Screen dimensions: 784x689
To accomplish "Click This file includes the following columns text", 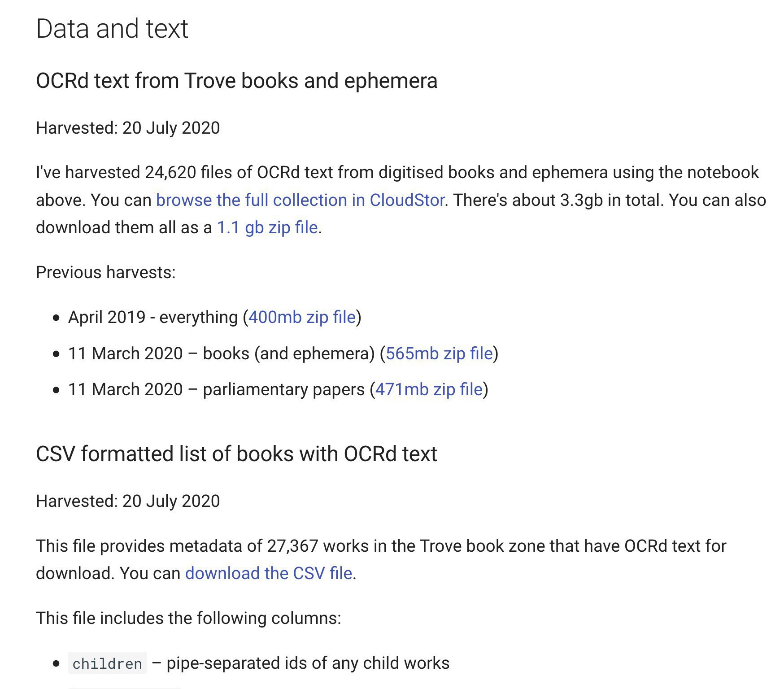I will 188,618.
